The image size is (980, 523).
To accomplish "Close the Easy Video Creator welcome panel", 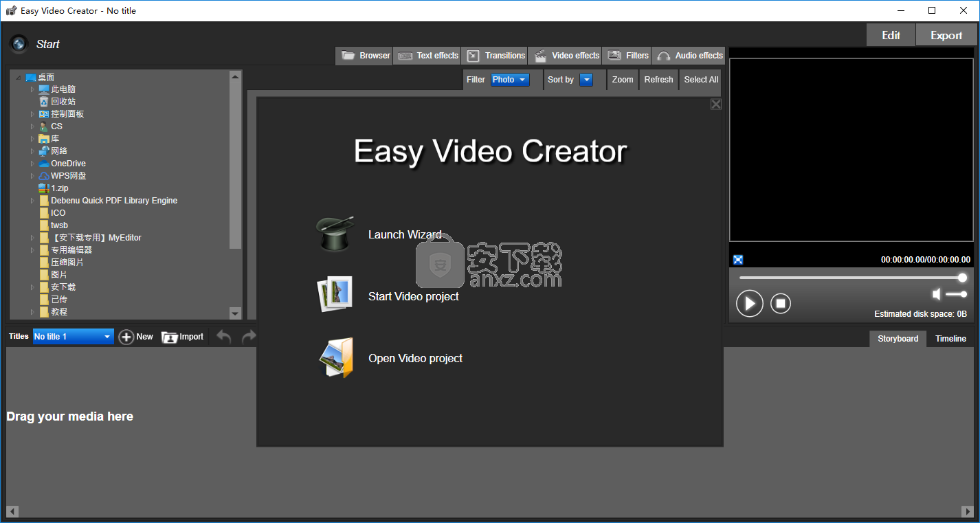I will point(715,104).
